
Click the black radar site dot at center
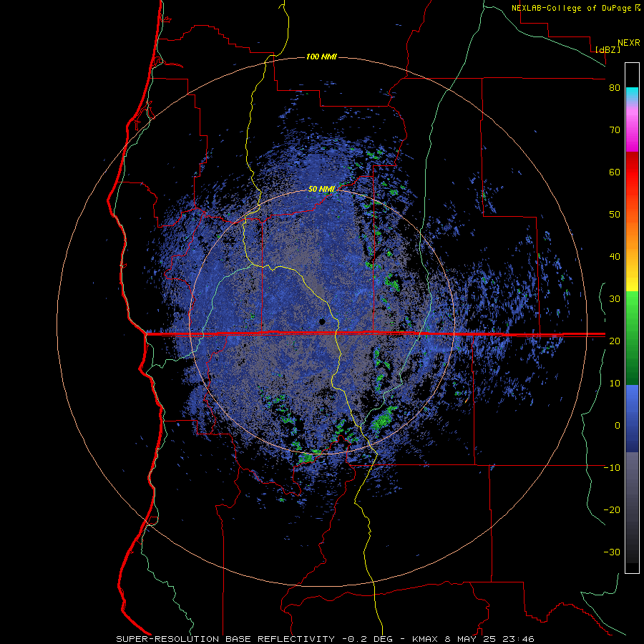coord(322,321)
